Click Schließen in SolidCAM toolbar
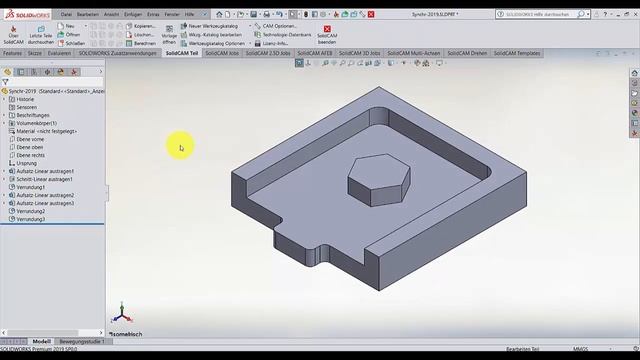This screenshot has height=360, width=640. (71, 43)
